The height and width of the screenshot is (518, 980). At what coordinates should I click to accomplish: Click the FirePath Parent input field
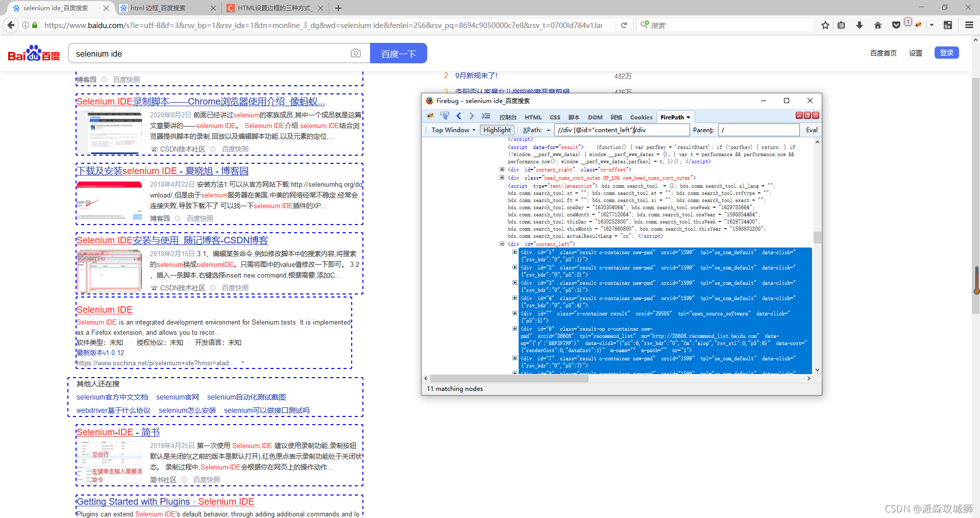click(x=758, y=130)
